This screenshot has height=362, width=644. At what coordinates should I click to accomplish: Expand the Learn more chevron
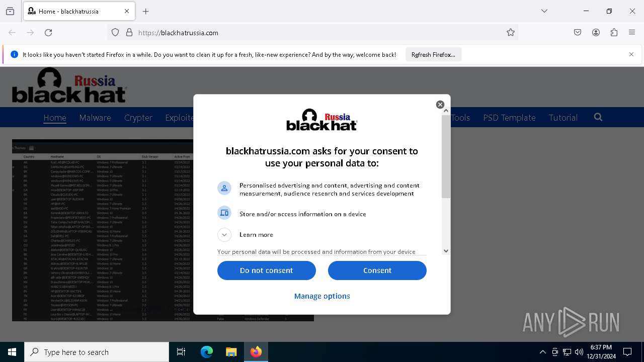coord(224,235)
